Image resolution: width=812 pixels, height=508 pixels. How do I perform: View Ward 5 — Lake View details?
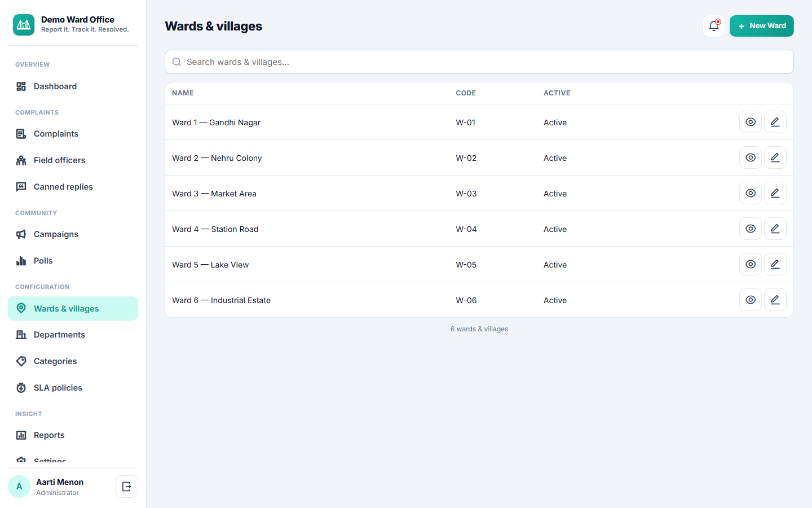click(x=751, y=264)
